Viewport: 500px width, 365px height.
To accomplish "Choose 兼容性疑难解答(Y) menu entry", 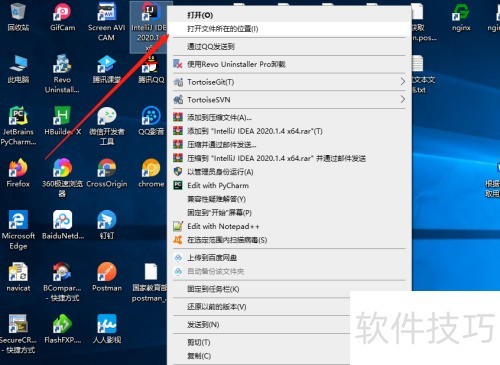I will [289, 199].
